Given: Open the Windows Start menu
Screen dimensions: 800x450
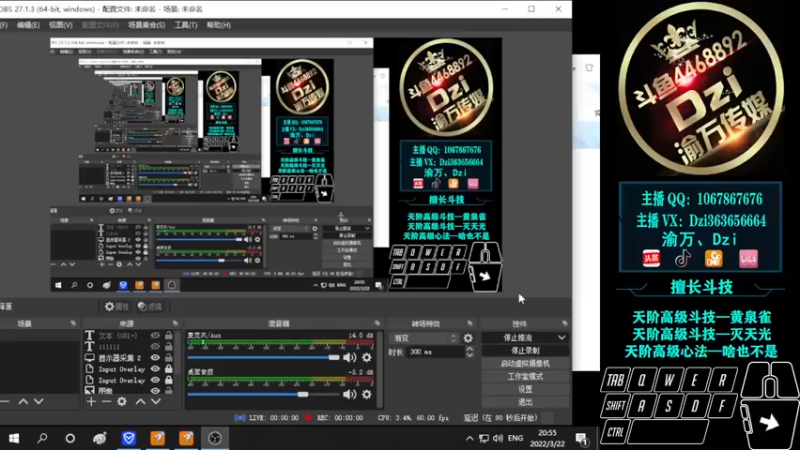Looking at the screenshot, I should (14, 438).
